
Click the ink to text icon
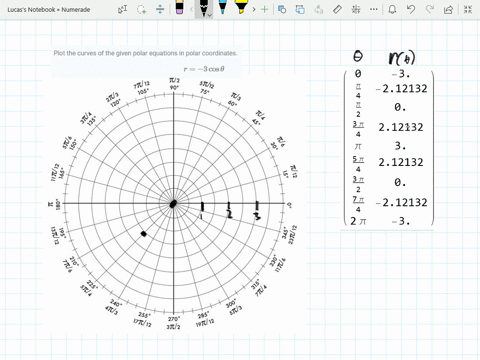click(x=319, y=9)
